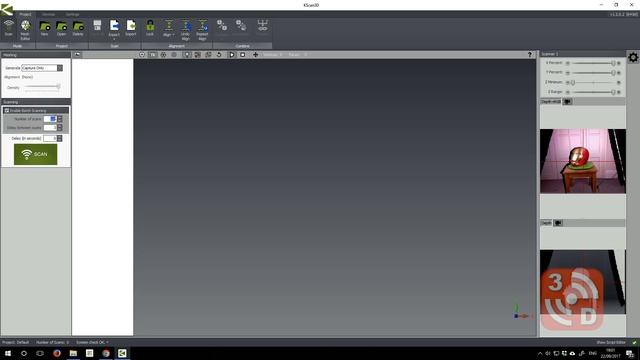Click the stop square icon in viewport toolbar
Image resolution: width=640 pixels, height=360 pixels.
tap(242, 55)
